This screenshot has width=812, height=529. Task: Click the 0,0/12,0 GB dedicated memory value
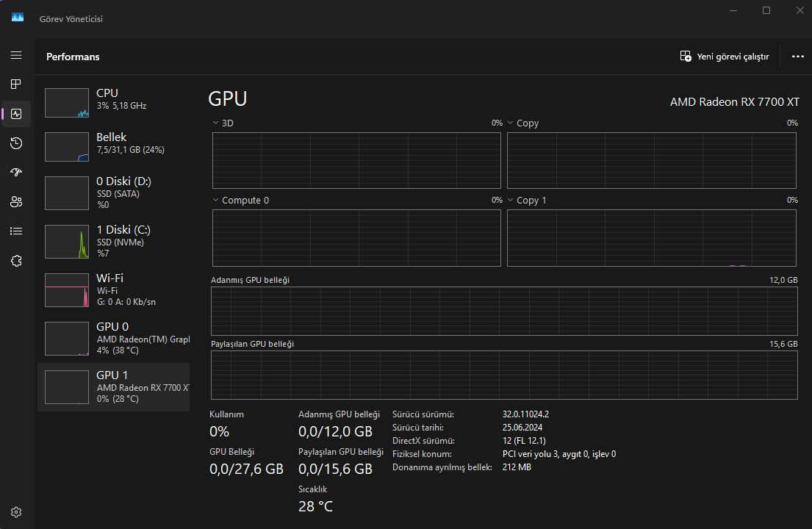tap(336, 431)
